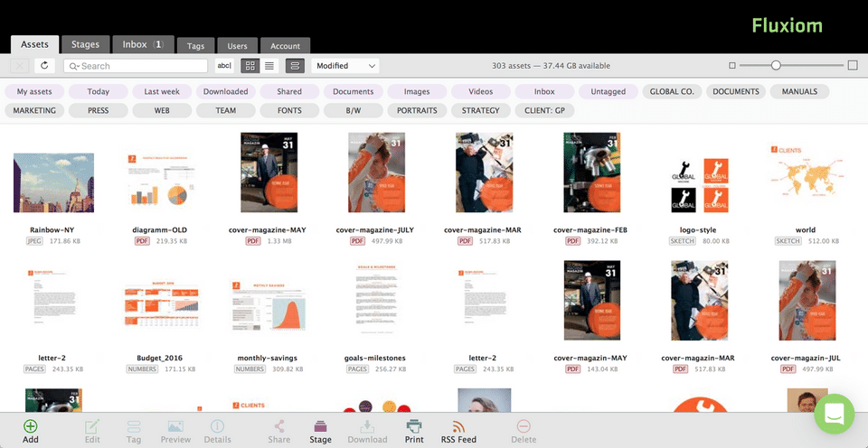Click the 303 assets storage status text
This screenshot has width=868, height=448.
(x=551, y=66)
